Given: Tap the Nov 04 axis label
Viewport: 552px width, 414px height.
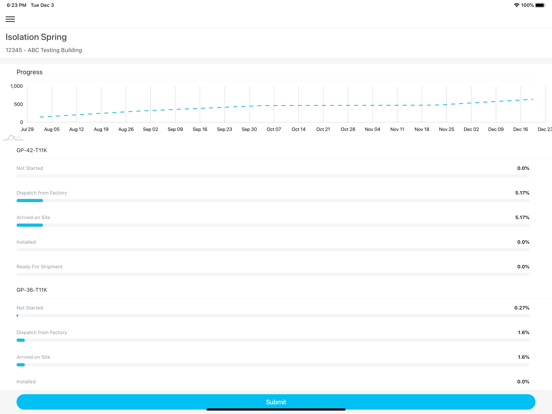Looking at the screenshot, I should coord(372,129).
